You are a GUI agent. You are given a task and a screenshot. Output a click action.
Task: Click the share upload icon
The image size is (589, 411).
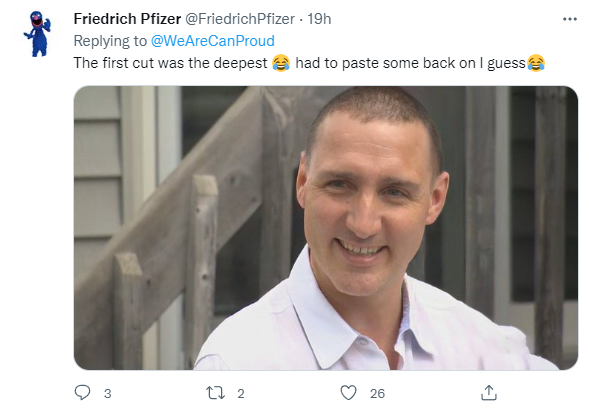[x=489, y=393]
